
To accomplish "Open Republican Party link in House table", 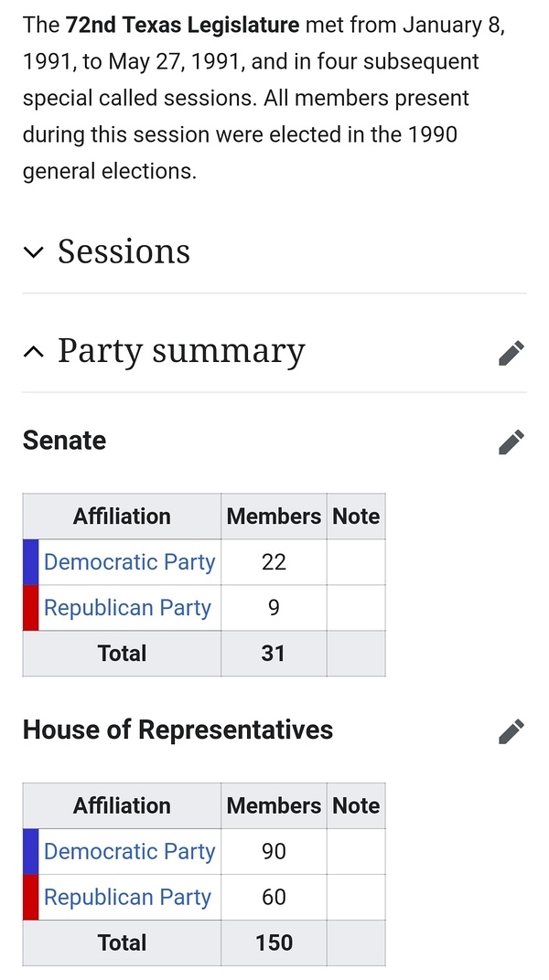I will click(x=127, y=898).
